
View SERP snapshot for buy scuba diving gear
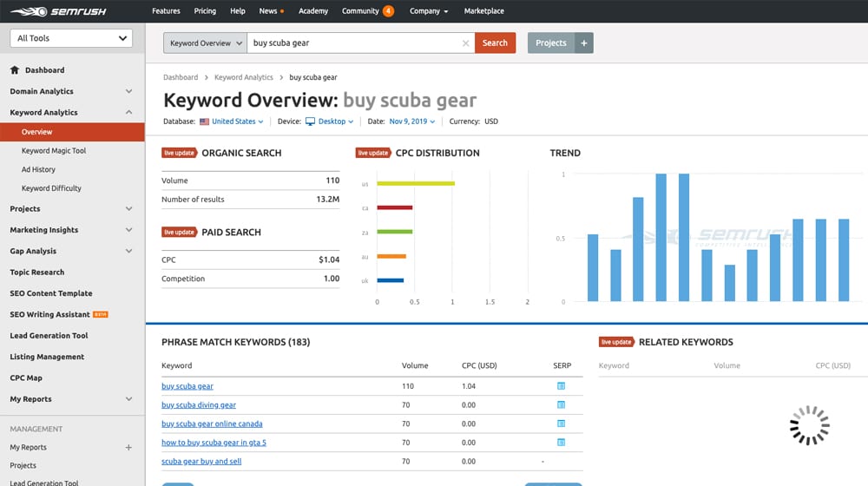pos(561,404)
